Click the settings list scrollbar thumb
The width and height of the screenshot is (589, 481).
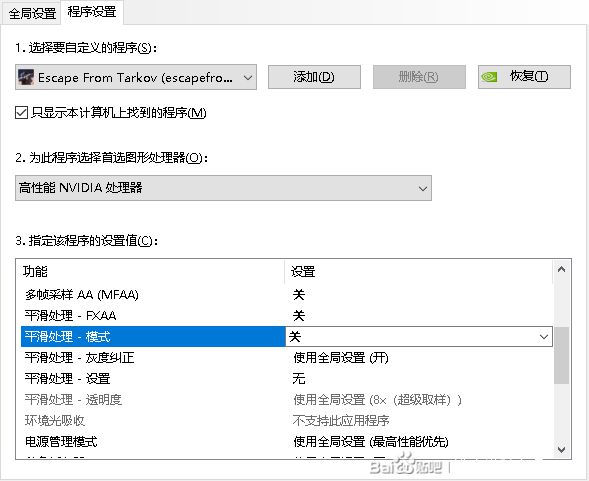pos(562,355)
